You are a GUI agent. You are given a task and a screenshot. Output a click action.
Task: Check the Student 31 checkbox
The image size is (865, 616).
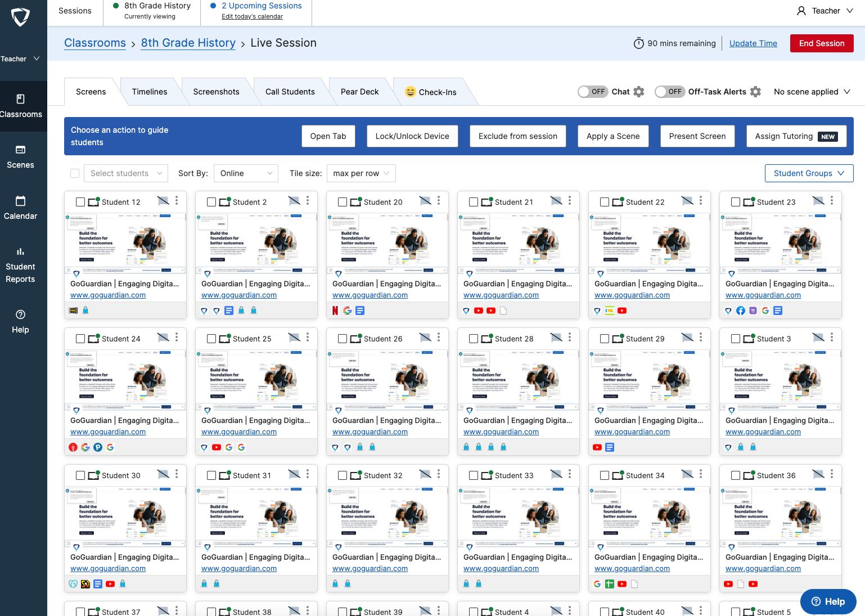click(211, 475)
